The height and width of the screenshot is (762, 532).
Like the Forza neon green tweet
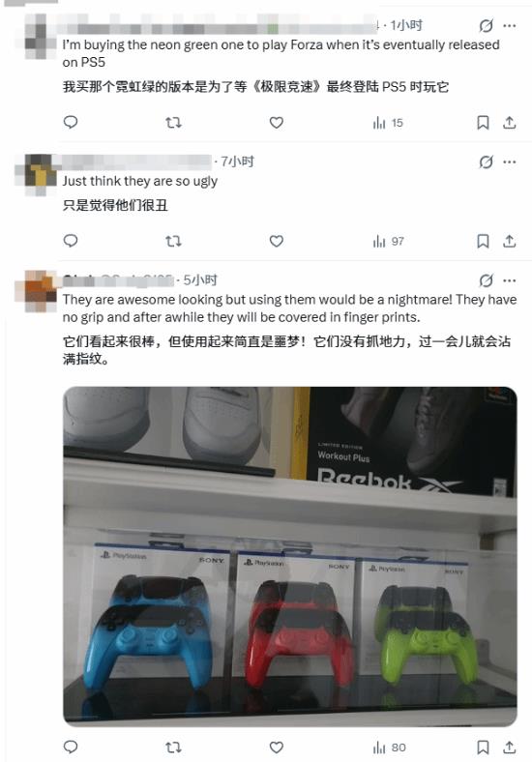[277, 123]
